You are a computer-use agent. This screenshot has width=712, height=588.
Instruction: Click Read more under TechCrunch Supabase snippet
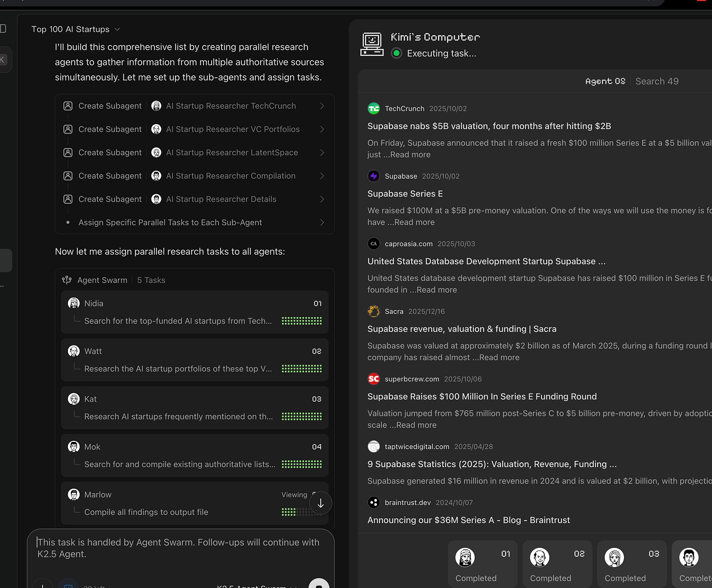[410, 154]
